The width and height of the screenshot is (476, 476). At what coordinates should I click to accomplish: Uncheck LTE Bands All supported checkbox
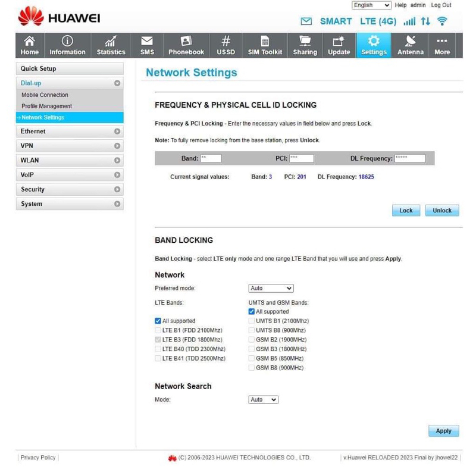click(x=158, y=321)
